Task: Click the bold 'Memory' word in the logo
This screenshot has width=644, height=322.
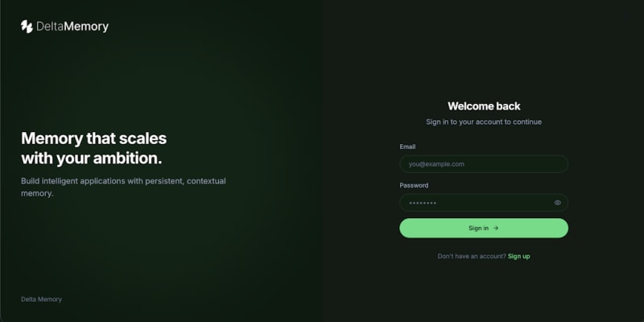Action: click(x=87, y=27)
